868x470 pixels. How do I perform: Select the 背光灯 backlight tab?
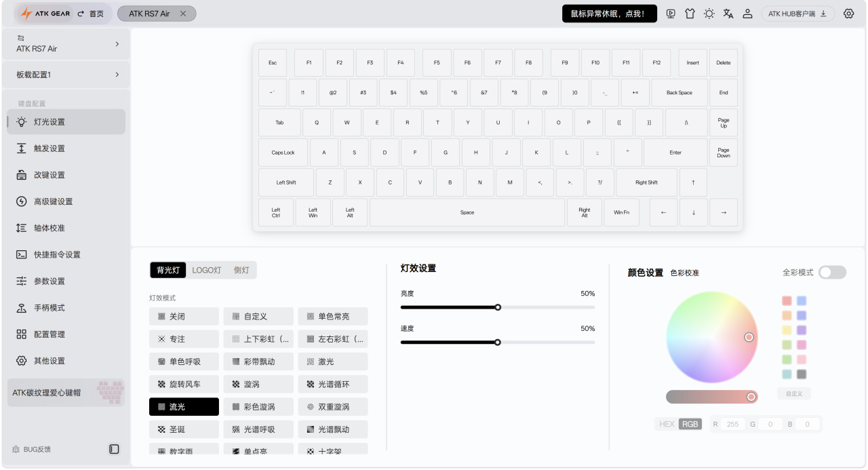coord(168,270)
